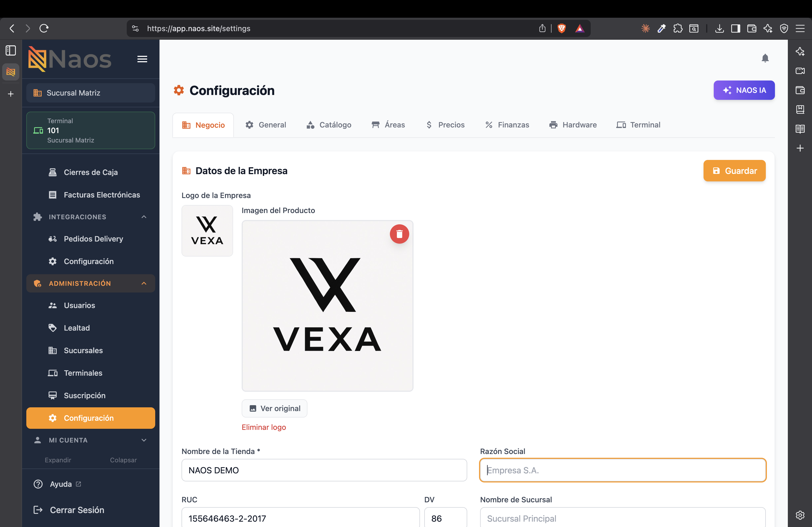The image size is (812, 527).
Task: Open the color picker eyedropper extension
Action: (661, 28)
